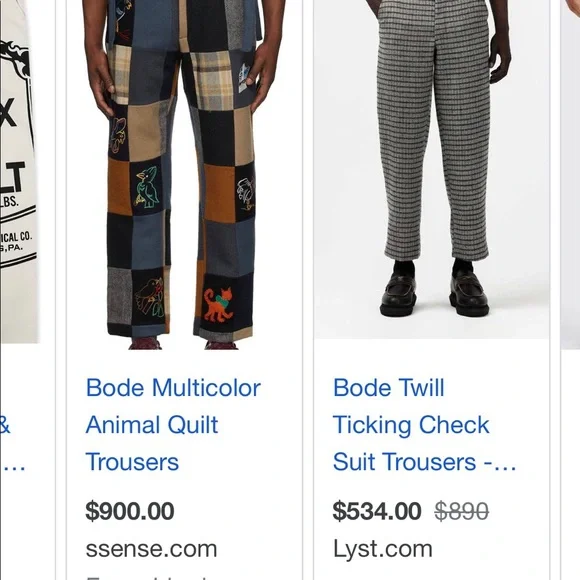Viewport: 580px width, 580px height.
Task: Click the grey check suit trousers image
Action: [432, 169]
